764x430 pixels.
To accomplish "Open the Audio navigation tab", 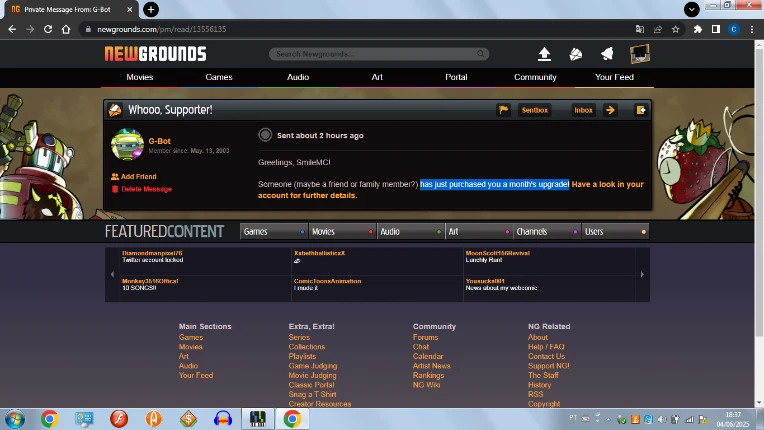I will 298,77.
